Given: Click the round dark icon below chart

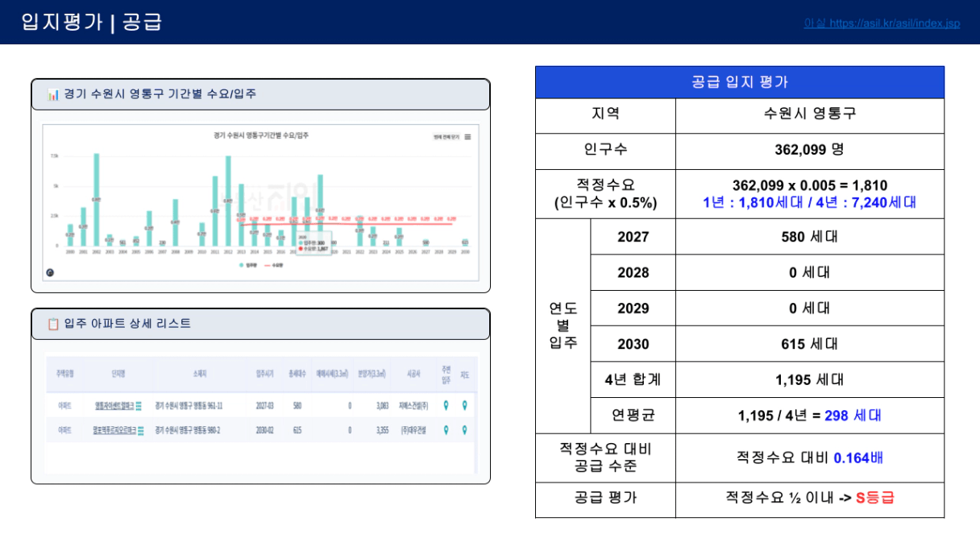Looking at the screenshot, I should (x=50, y=272).
